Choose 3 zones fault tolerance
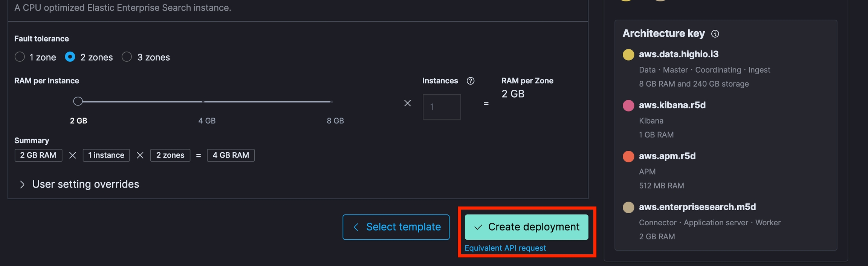868x266 pixels. click(146, 57)
